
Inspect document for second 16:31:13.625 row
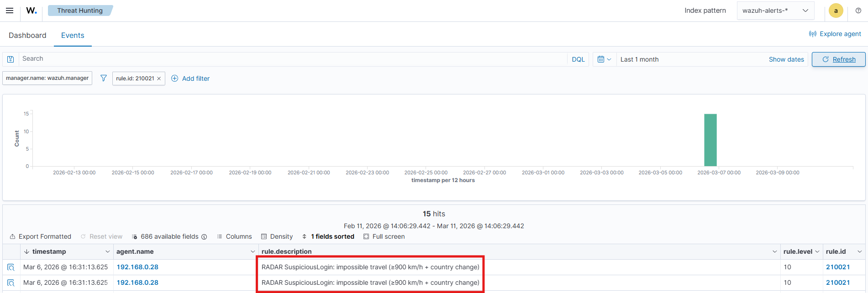tap(11, 283)
